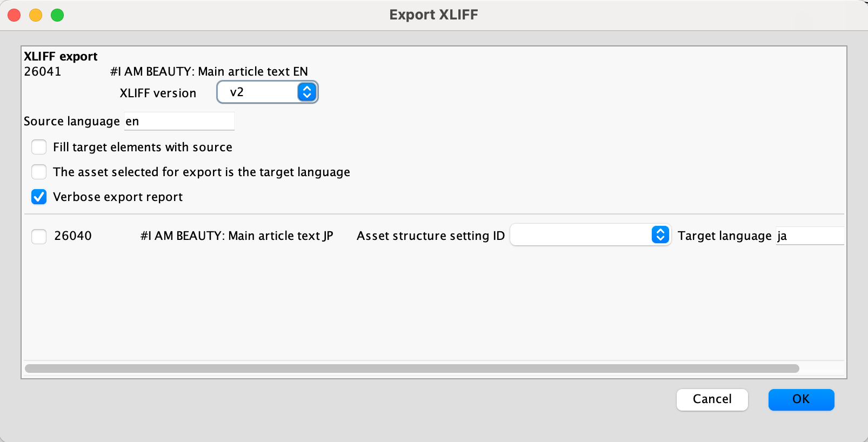Screen dimensions: 868x442
Task: Click the XLIFF export heading
Action: pyautogui.click(x=61, y=57)
